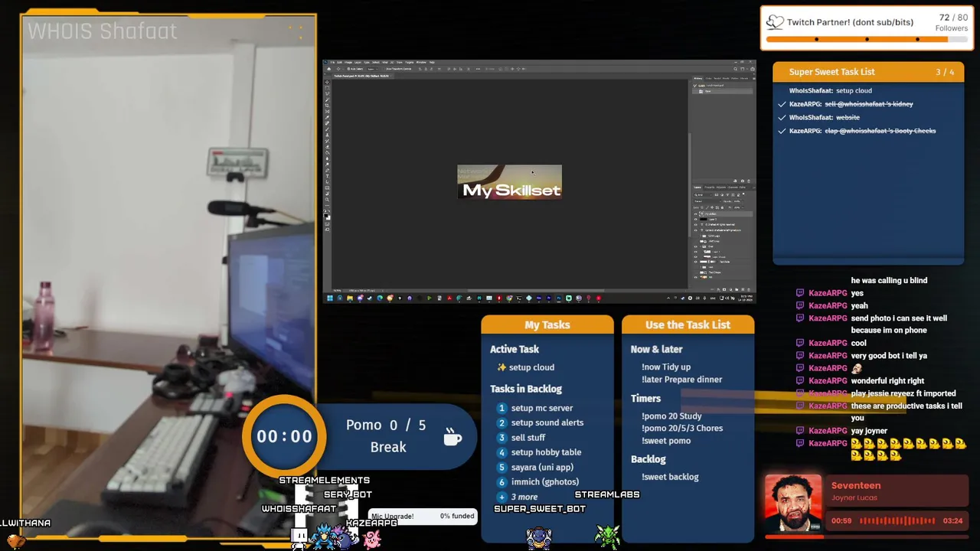Open the layer filter Kind dropdown
The image size is (980, 551).
click(703, 195)
